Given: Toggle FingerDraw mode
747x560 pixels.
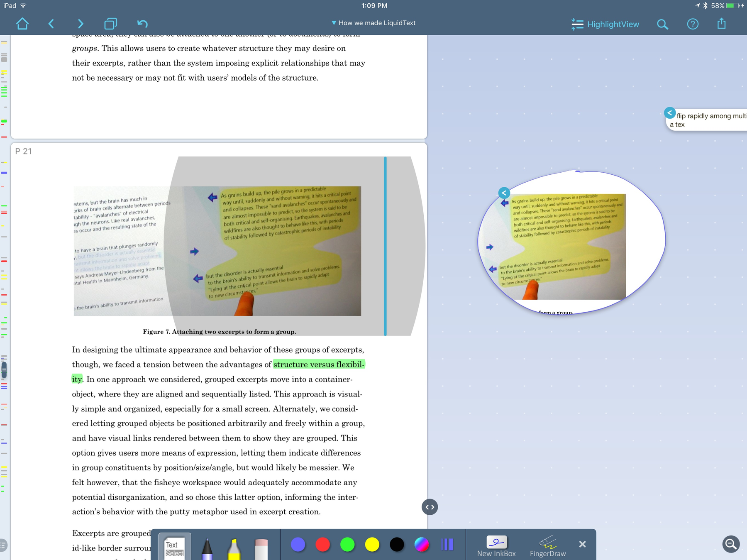Looking at the screenshot, I should 548,546.
